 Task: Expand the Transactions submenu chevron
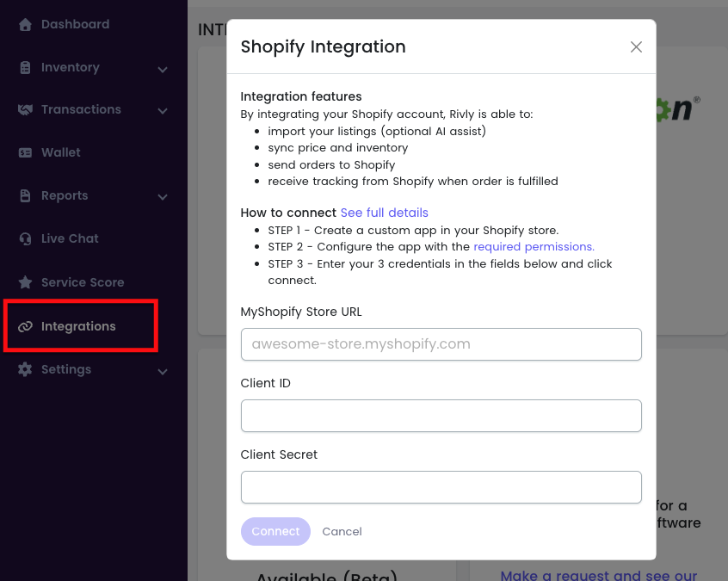(163, 111)
